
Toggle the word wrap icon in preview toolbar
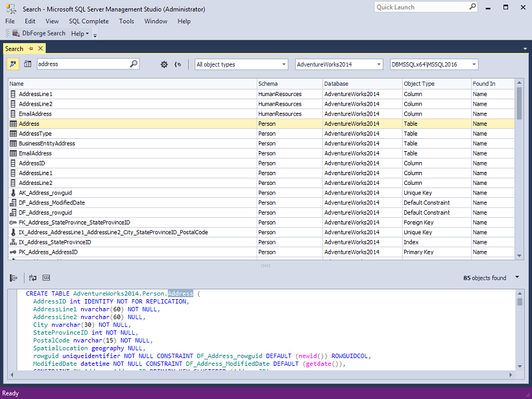(33, 278)
